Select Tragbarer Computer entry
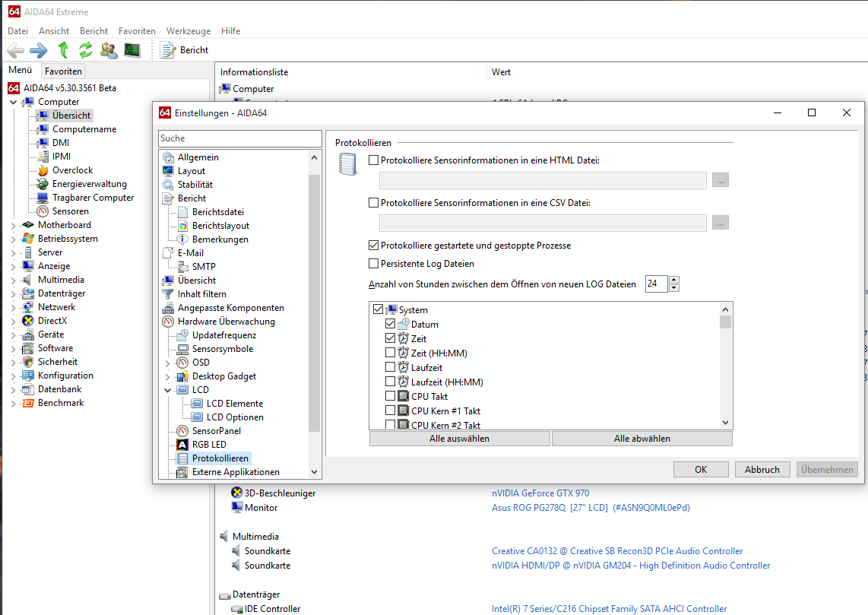 93,198
